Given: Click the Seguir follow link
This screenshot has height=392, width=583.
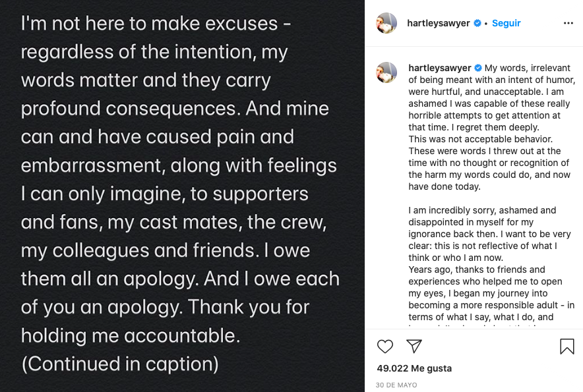Looking at the screenshot, I should click(x=506, y=23).
